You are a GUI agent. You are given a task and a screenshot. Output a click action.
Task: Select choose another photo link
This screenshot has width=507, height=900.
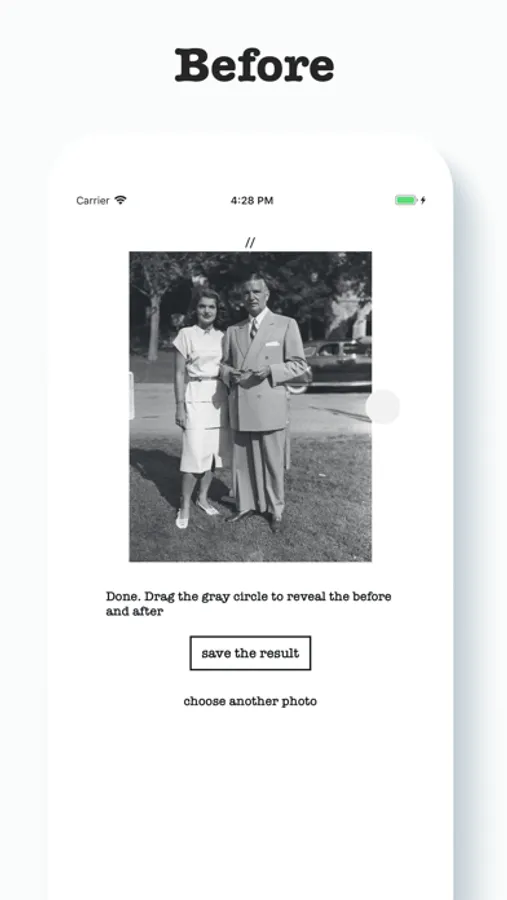[250, 701]
